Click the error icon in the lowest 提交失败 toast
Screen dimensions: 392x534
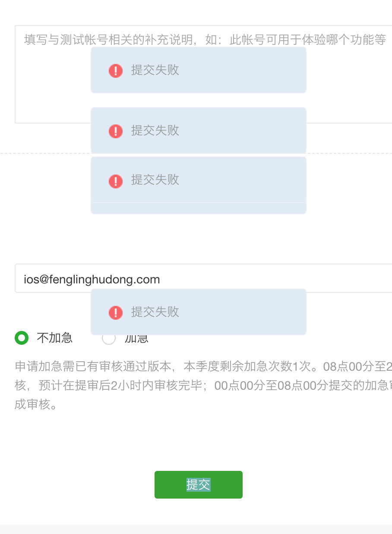pos(116,312)
